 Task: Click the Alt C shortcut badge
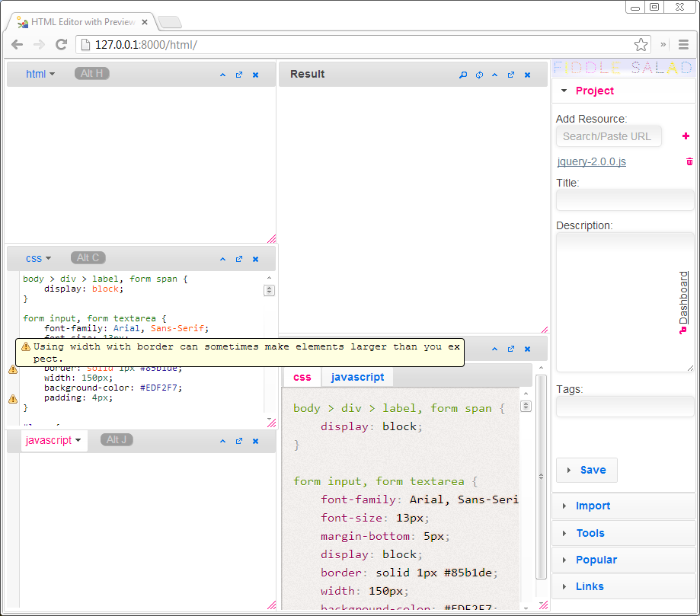[88, 258]
